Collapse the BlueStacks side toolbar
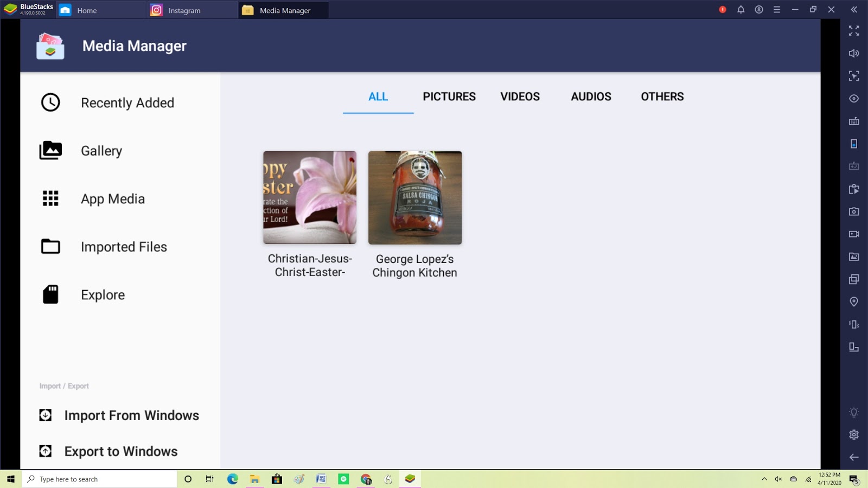Screen dimensions: 868x488 coord(854,10)
